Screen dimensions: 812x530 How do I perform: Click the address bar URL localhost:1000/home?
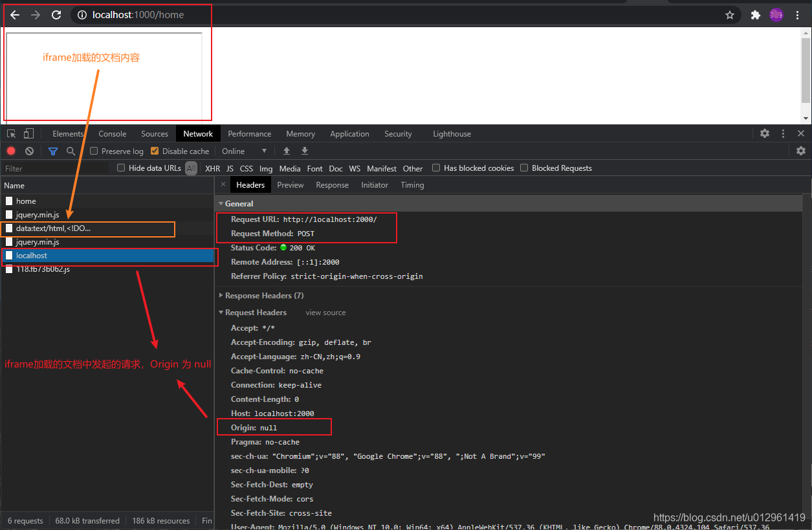[138, 15]
